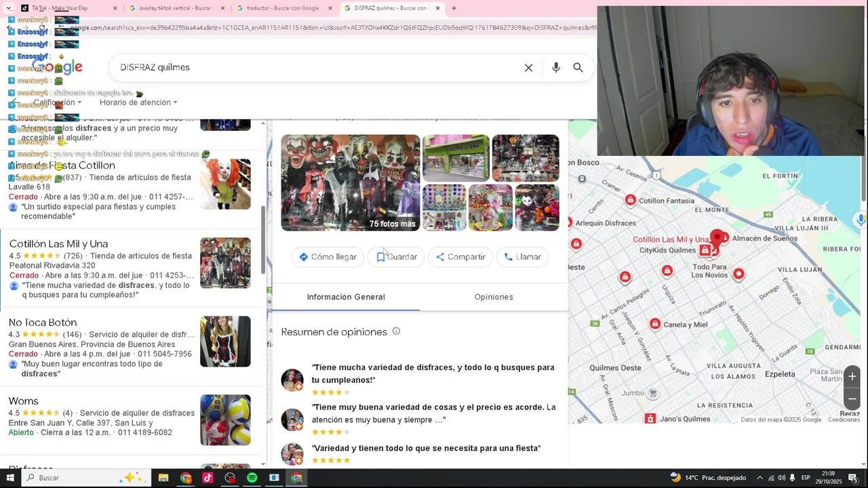Zoom in on the map
This screenshot has height=488, width=868.
click(852, 376)
